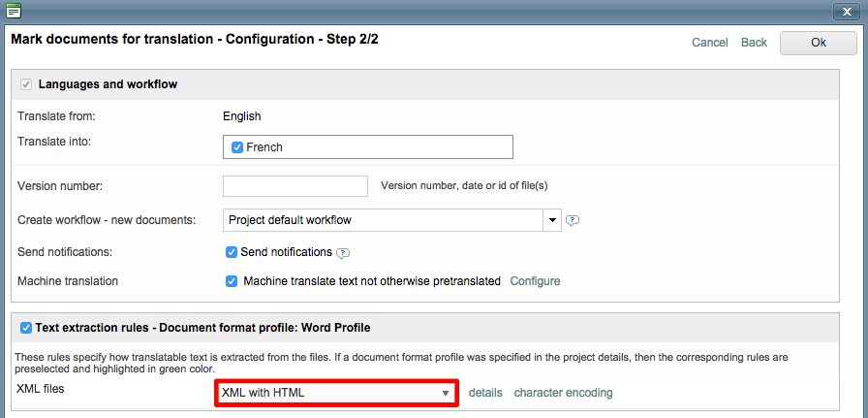Click the details link for XML files
Viewport: 868px width, 418px height.
(x=485, y=393)
